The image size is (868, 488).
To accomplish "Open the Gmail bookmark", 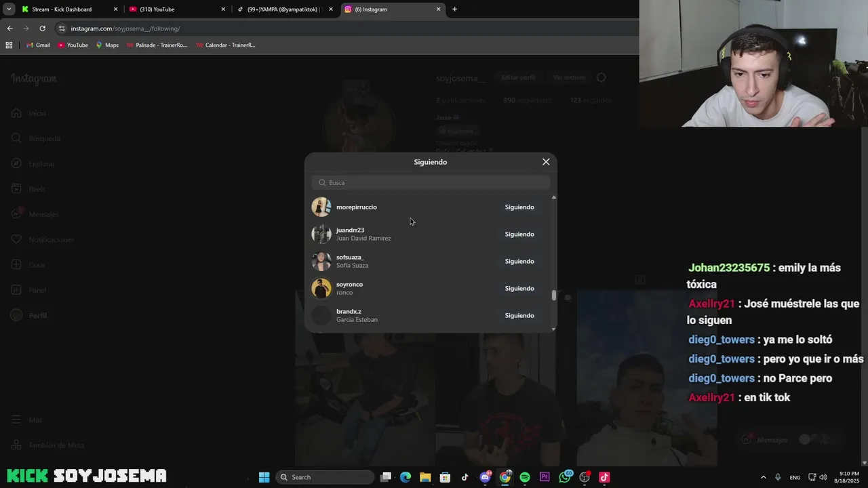I will 38,45.
